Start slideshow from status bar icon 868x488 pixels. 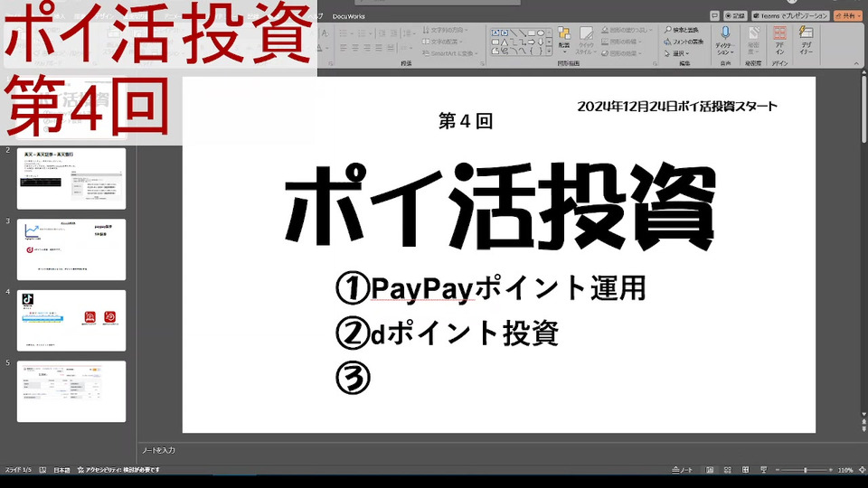(763, 470)
